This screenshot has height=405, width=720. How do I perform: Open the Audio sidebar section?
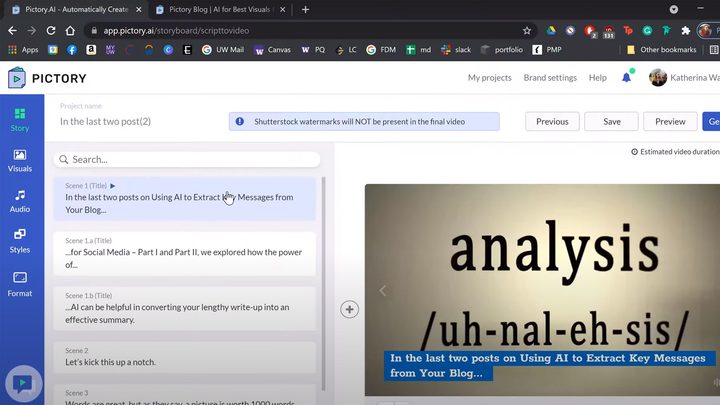pos(20,202)
